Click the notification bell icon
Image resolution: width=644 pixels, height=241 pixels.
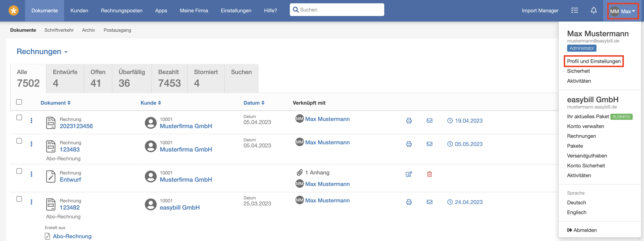[x=594, y=10]
